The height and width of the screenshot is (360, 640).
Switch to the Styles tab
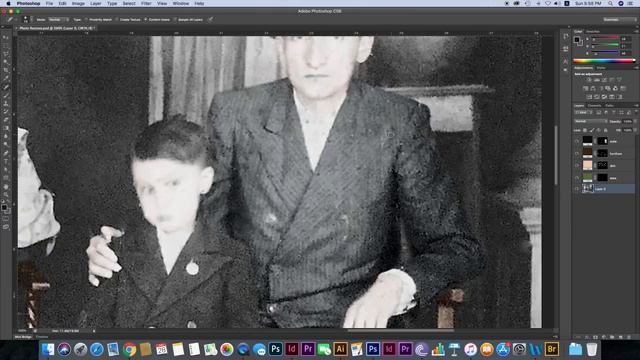pos(601,68)
